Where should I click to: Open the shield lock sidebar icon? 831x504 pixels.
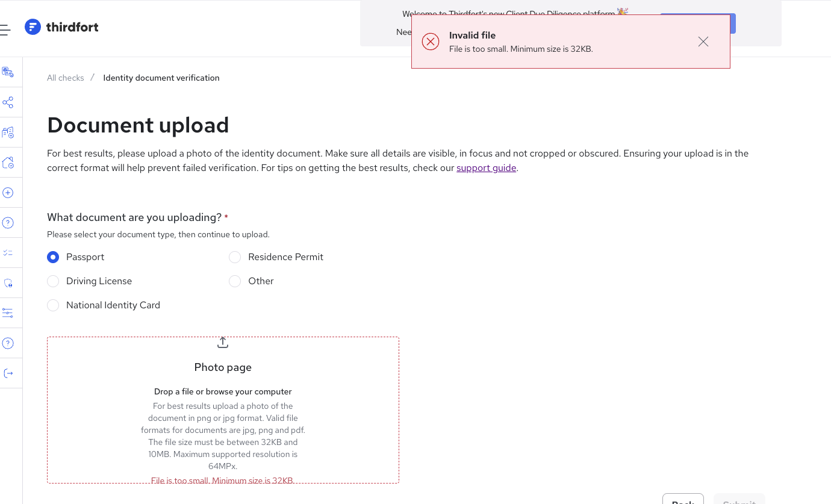tap(8, 283)
